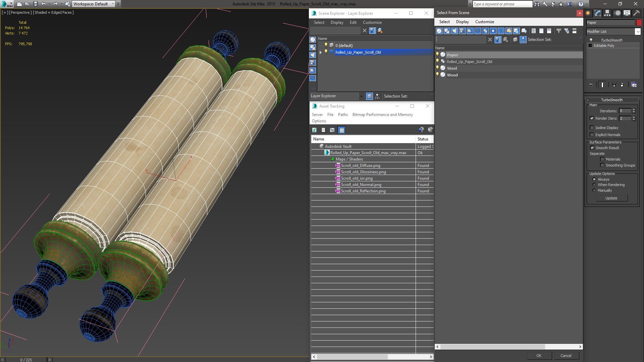
Task: Open the Utilities hammer panel tab
Action: (x=636, y=13)
